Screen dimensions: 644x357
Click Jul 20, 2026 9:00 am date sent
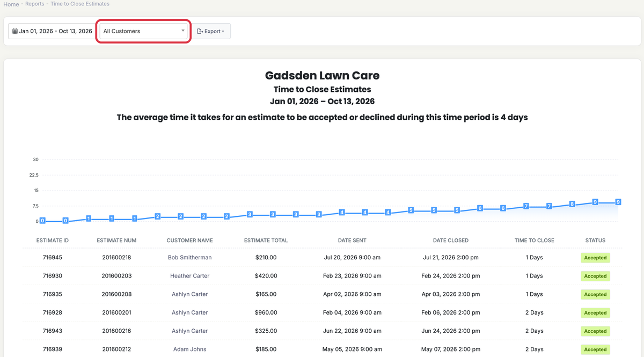(352, 258)
